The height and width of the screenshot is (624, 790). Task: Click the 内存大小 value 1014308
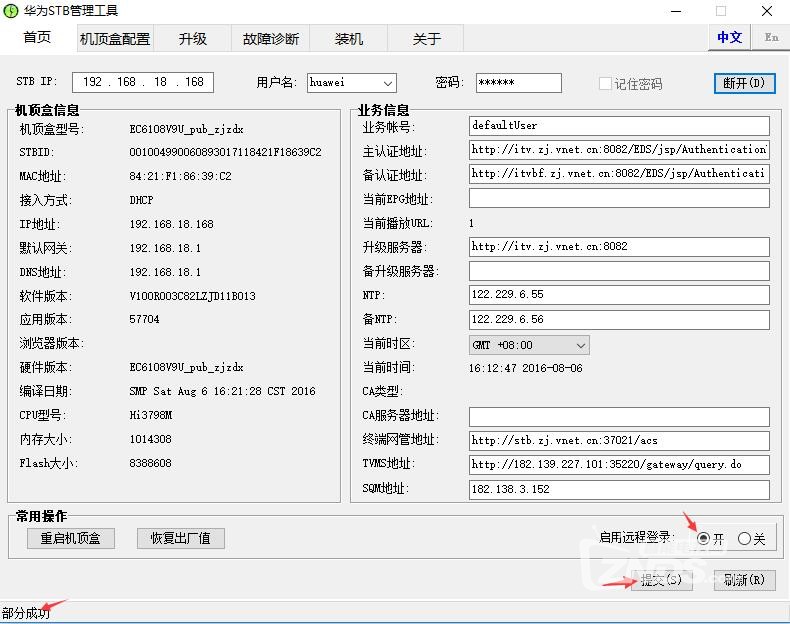point(150,439)
